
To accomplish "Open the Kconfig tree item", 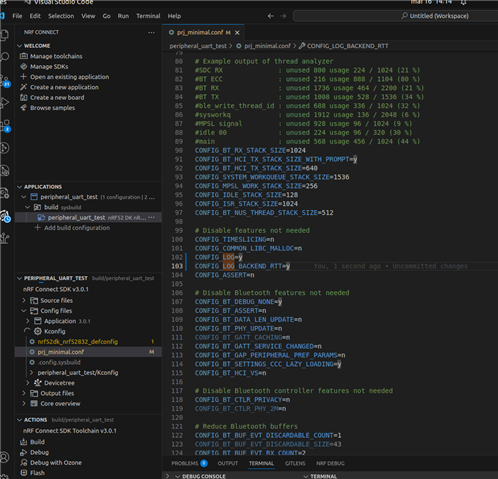I will (55, 331).
